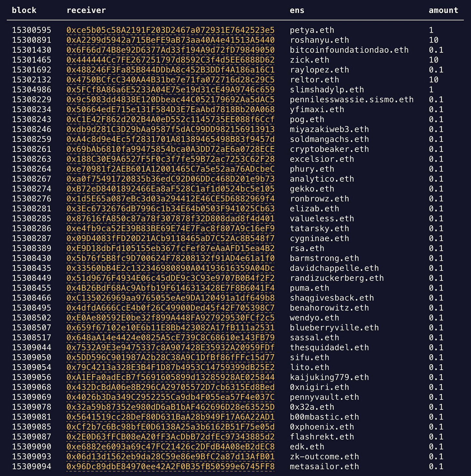Click the 'amount' column header
This screenshot has height=476, width=471.
[x=444, y=10]
